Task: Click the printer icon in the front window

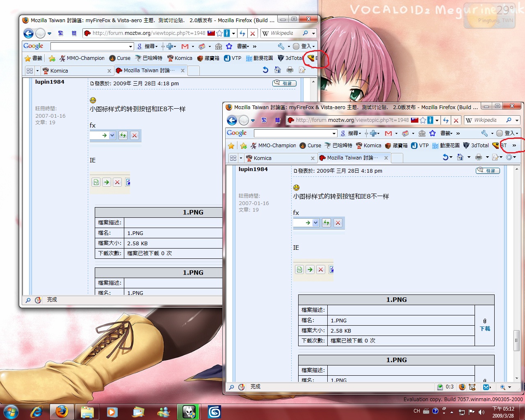Action: click(478, 157)
